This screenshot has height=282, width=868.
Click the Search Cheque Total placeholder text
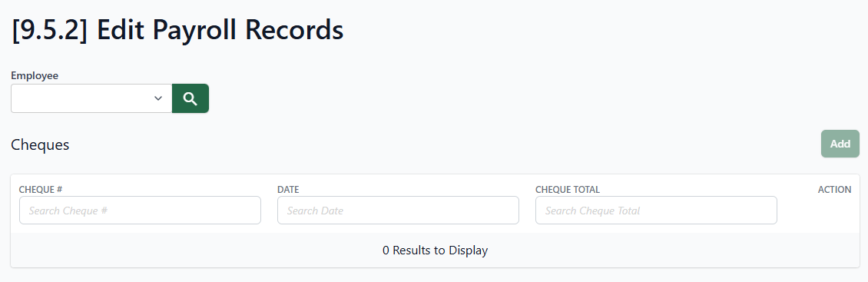(592, 211)
